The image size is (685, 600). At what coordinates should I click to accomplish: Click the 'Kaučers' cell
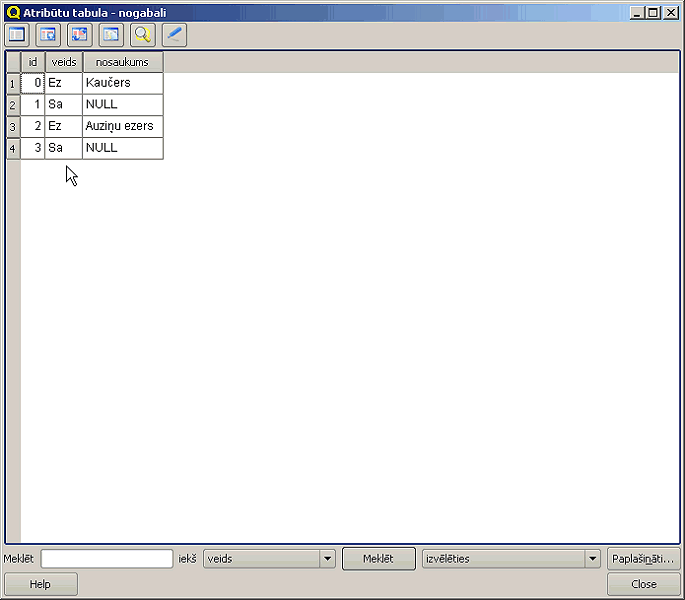(123, 83)
